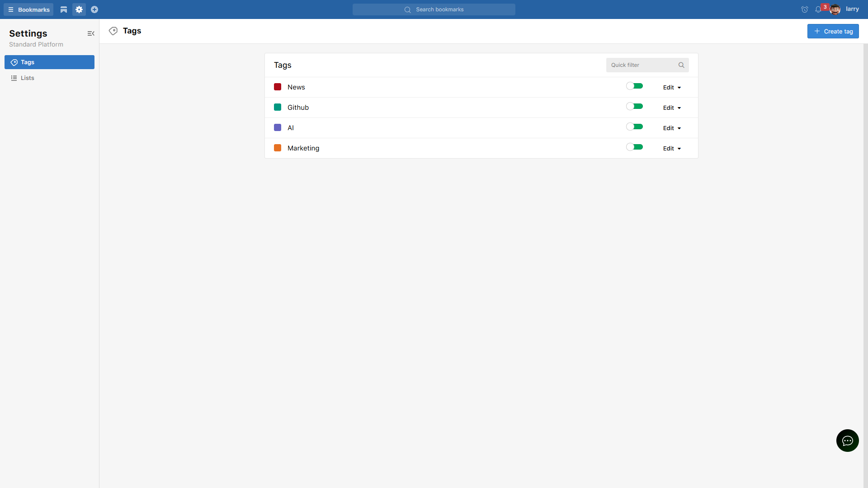Toggle the News tag switch

point(634,86)
